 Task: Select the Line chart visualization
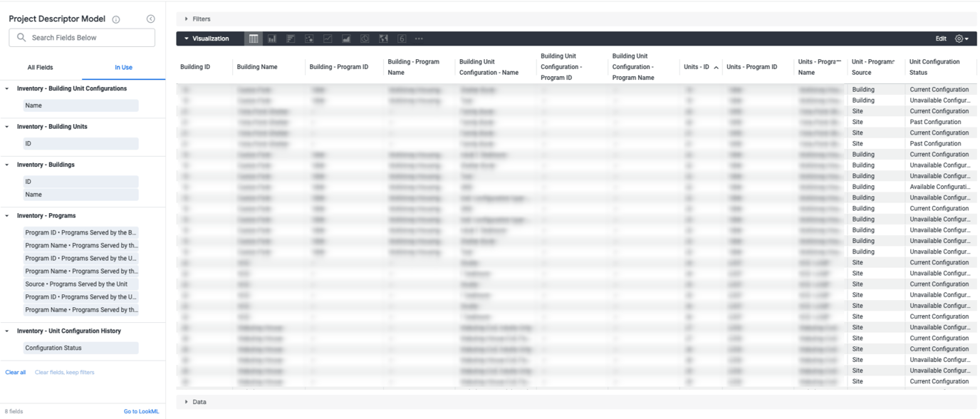tap(329, 38)
